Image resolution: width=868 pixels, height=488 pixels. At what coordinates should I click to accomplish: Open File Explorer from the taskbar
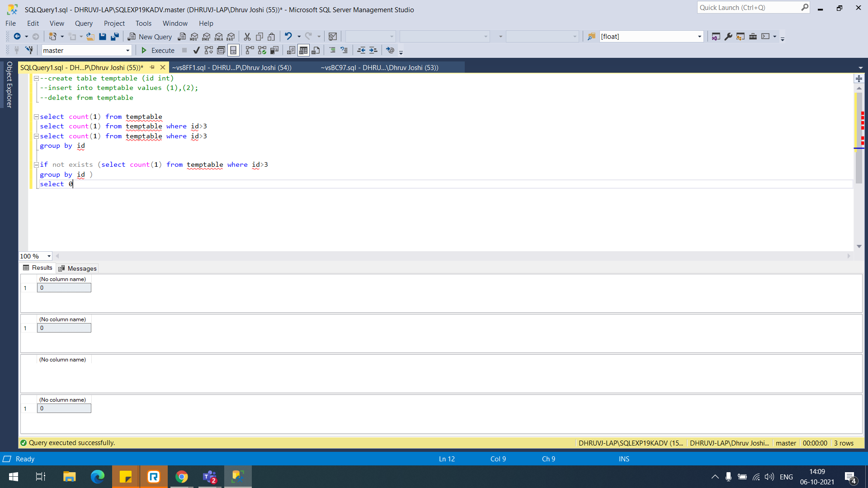(x=69, y=477)
